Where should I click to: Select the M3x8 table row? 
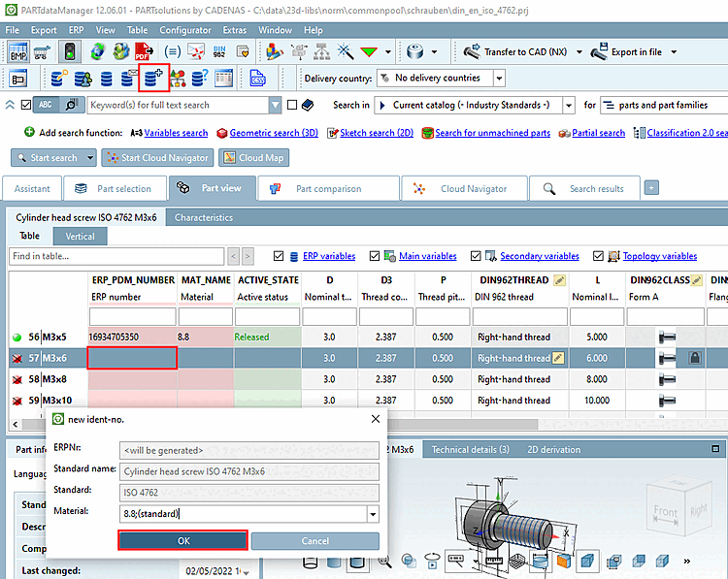point(53,379)
